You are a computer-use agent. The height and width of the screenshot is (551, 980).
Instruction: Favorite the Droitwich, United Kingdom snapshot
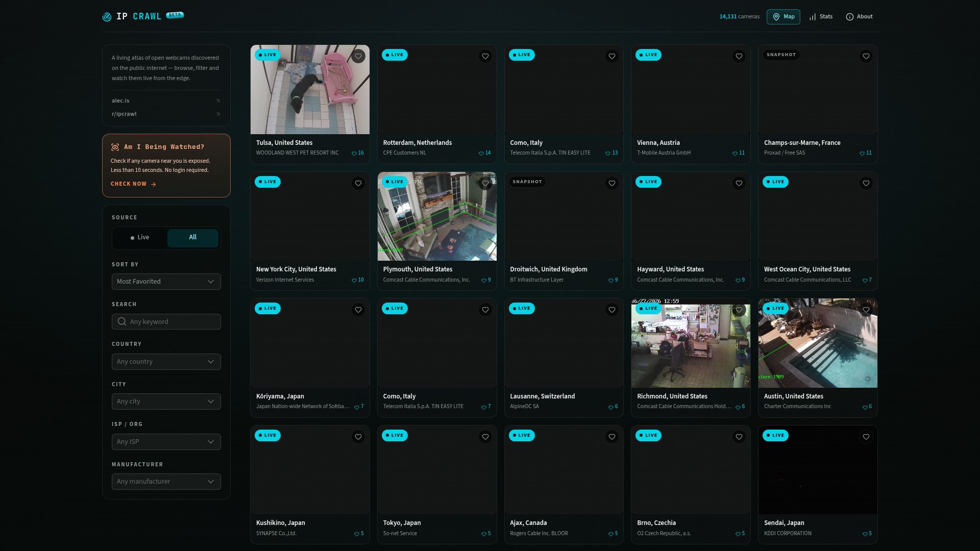(x=612, y=183)
